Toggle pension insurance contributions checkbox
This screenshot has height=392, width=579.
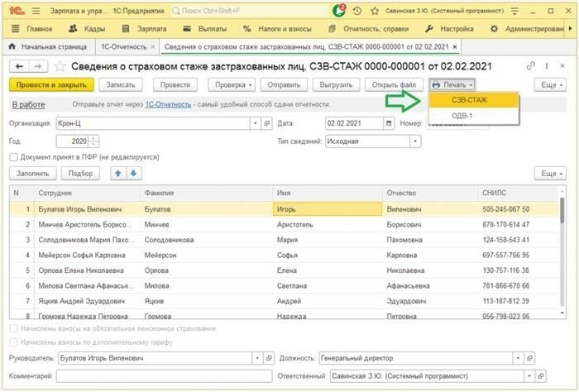[x=14, y=328]
